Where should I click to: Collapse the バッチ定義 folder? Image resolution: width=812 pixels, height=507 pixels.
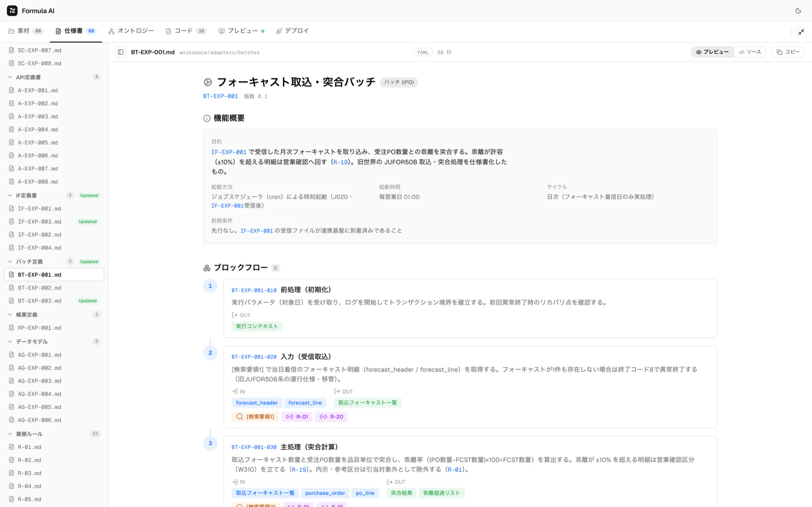pos(10,262)
